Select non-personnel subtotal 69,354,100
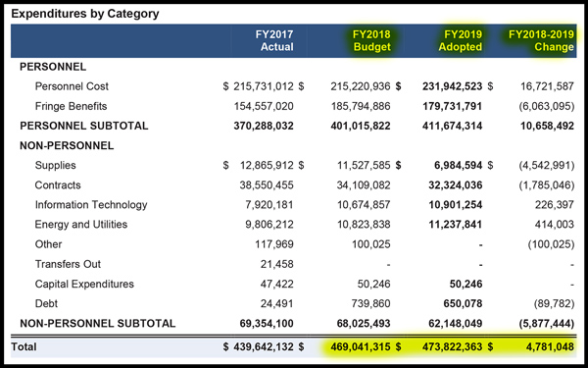This screenshot has width=588, height=368. click(x=267, y=323)
